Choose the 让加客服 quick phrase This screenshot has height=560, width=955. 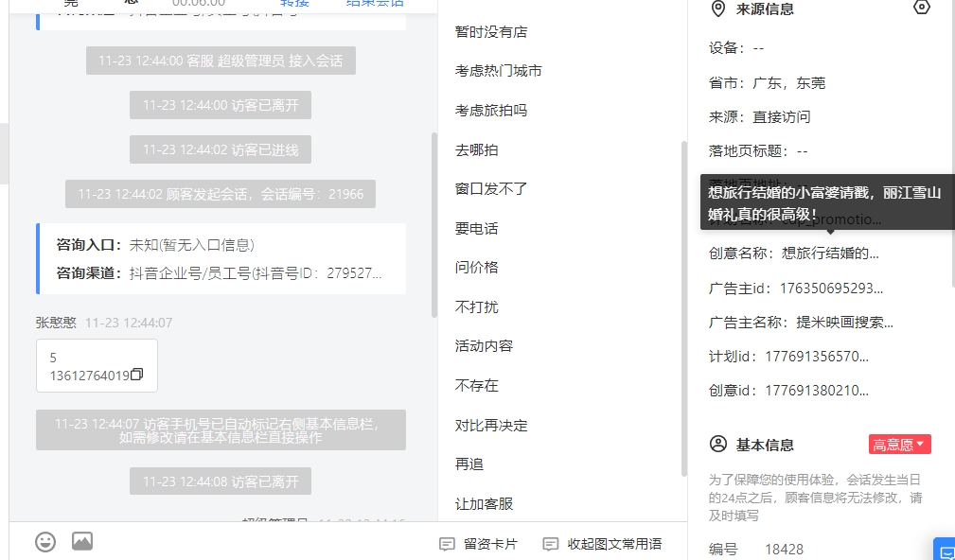click(x=484, y=504)
